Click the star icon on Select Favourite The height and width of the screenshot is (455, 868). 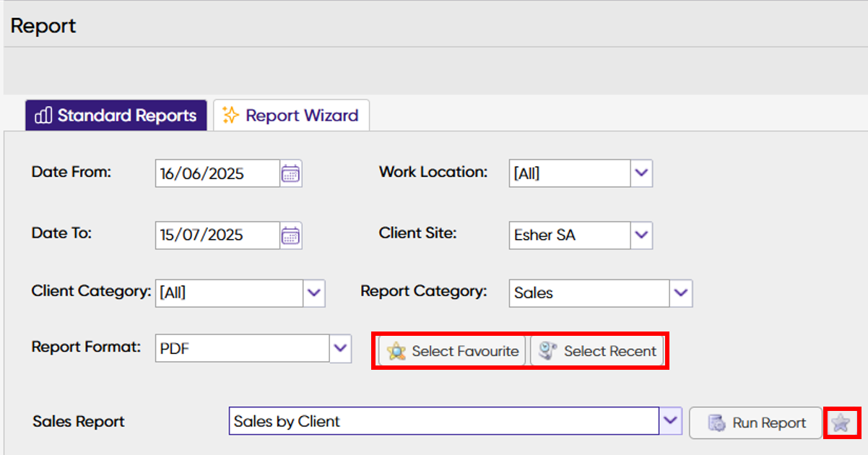click(396, 351)
